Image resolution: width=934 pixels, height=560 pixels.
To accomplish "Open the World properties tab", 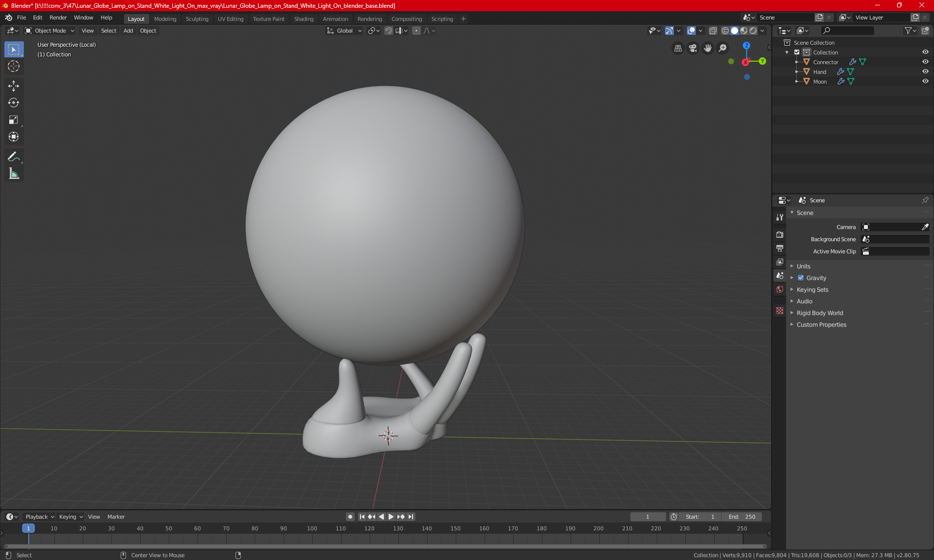I will 780,289.
